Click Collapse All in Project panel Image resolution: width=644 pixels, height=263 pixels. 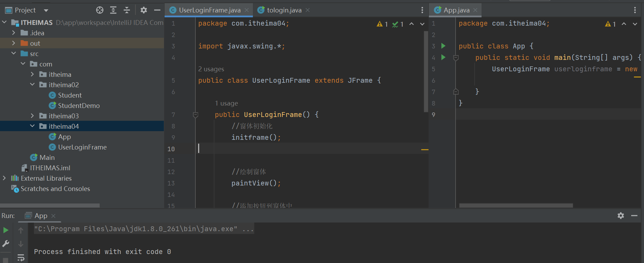pos(127,10)
